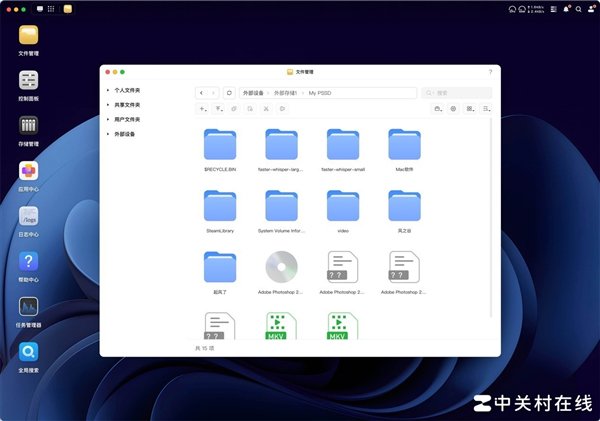Click 外部存储1 in the breadcrumb path
Screen dimensions: 600x421
285,93
